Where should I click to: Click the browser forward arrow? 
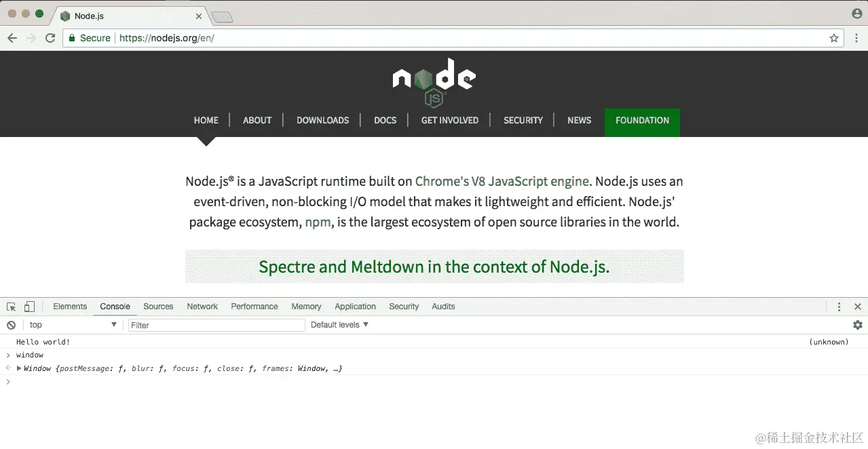pos(31,38)
